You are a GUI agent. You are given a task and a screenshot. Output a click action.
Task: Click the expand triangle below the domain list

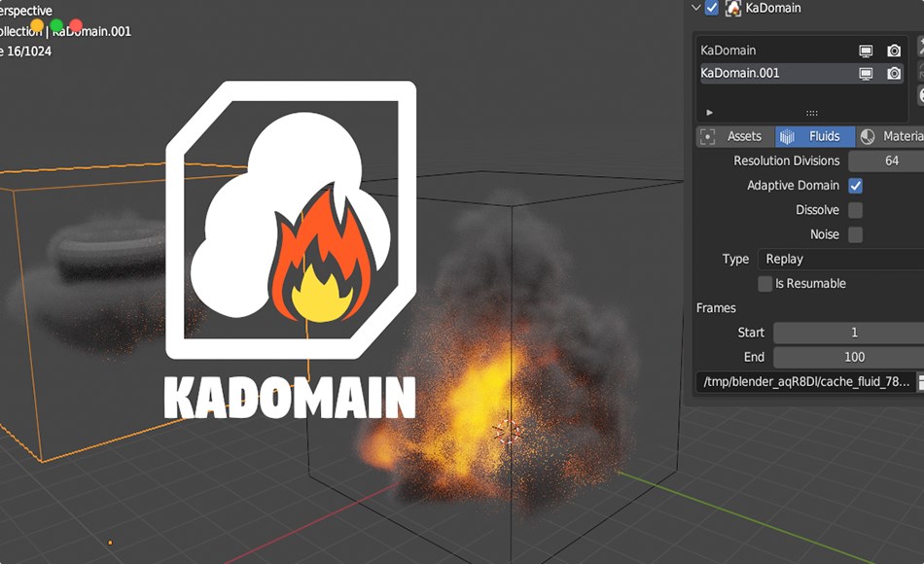(709, 112)
